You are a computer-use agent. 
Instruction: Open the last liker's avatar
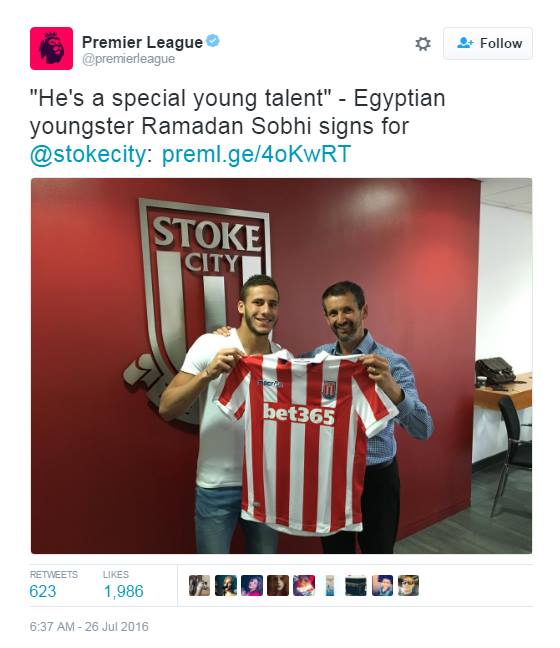(408, 585)
